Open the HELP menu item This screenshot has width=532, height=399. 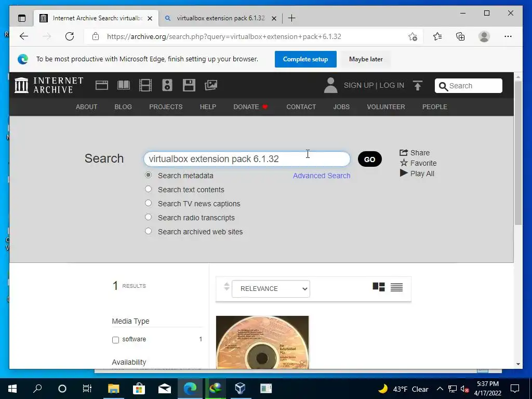click(x=208, y=107)
